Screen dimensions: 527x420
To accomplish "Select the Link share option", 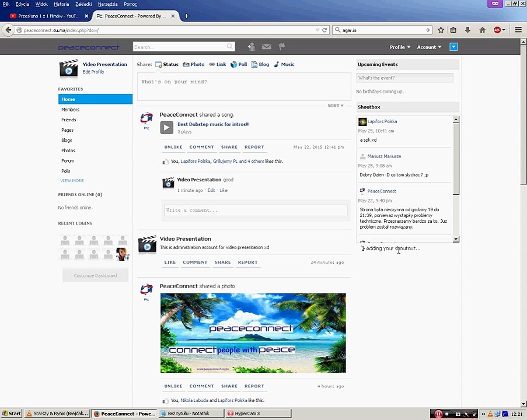I will point(218,64).
